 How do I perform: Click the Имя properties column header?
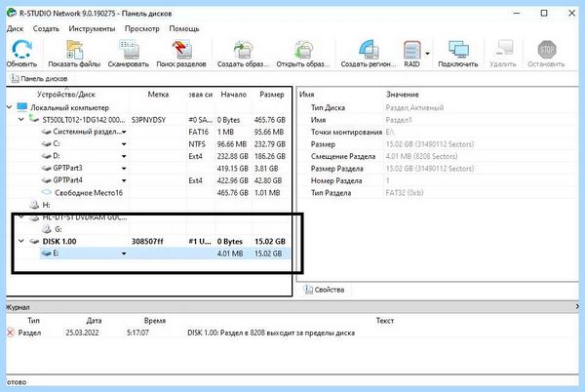[x=307, y=95]
